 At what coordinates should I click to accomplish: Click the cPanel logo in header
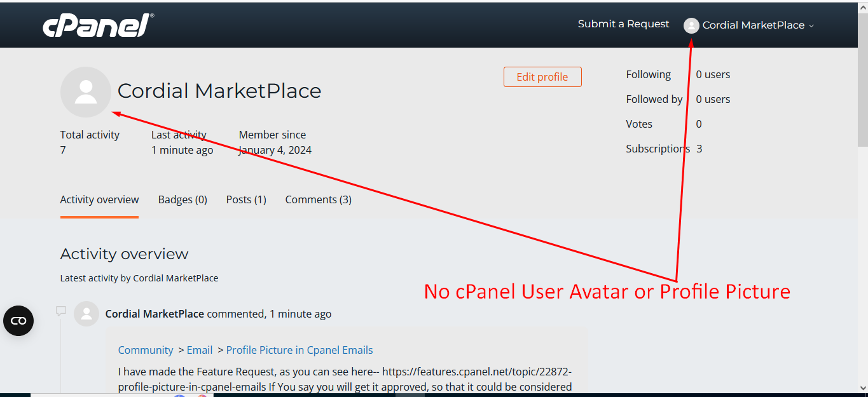98,25
